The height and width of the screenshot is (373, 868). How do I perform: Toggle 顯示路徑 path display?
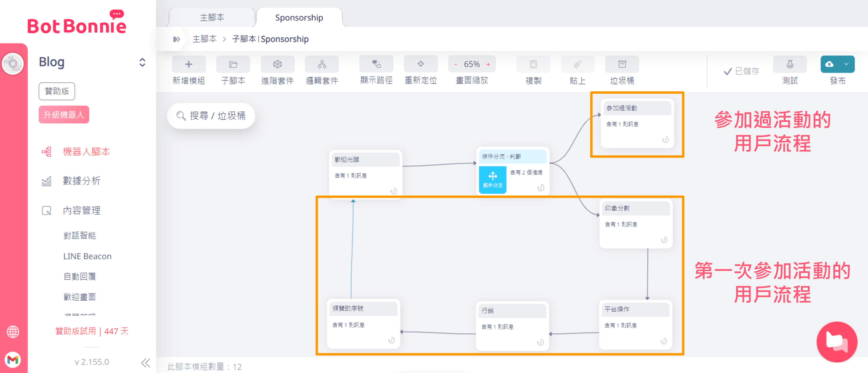coord(376,64)
